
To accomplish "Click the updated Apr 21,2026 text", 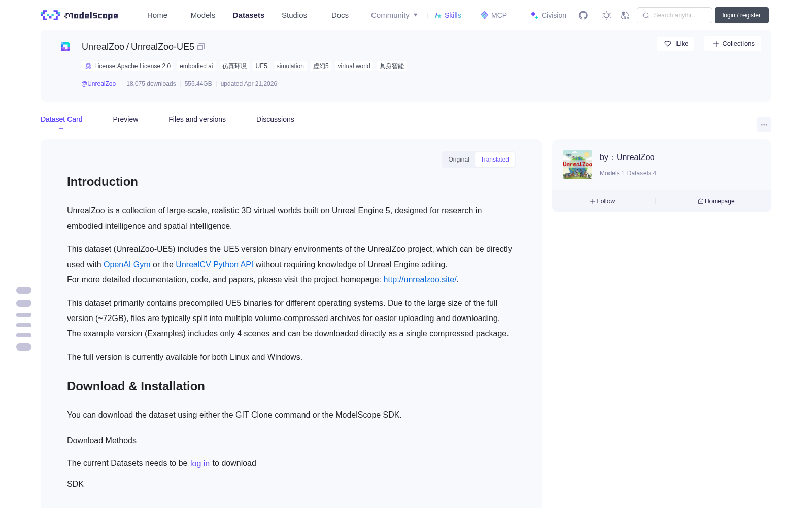I will point(249,84).
